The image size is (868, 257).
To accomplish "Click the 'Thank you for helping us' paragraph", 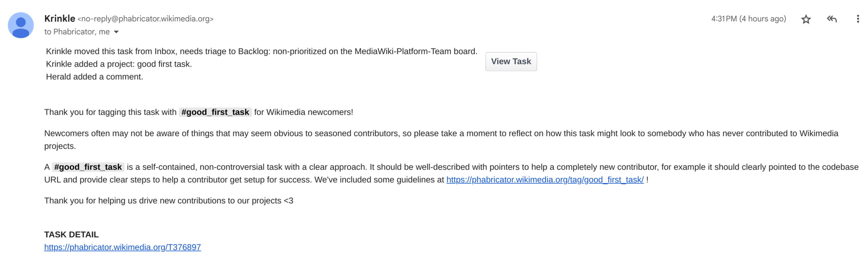I will 168,201.
